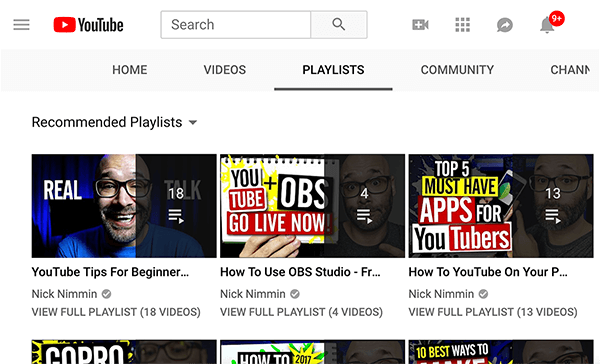Click the search magnifier button
The width and height of the screenshot is (600, 364).
[x=339, y=25]
